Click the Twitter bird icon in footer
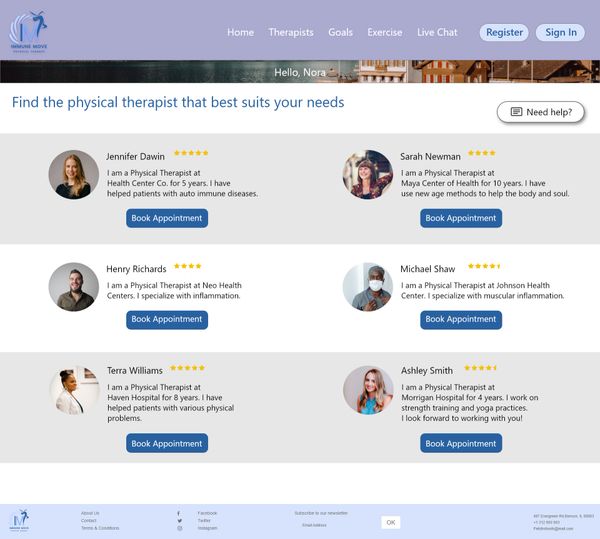 pos(179,521)
